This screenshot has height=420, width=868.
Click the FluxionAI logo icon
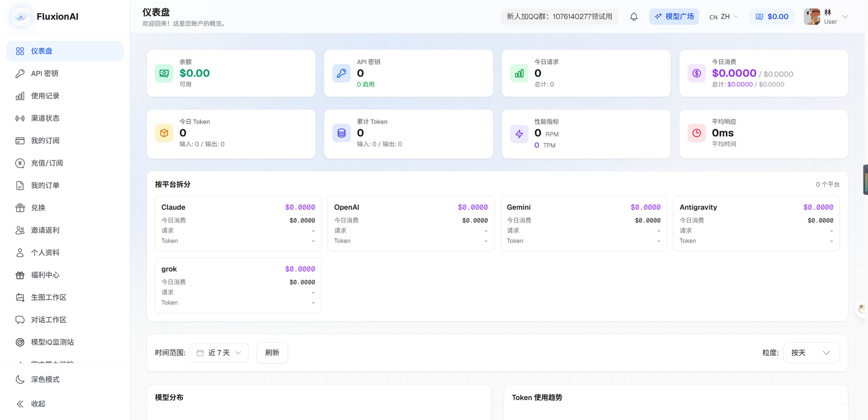coord(21,16)
